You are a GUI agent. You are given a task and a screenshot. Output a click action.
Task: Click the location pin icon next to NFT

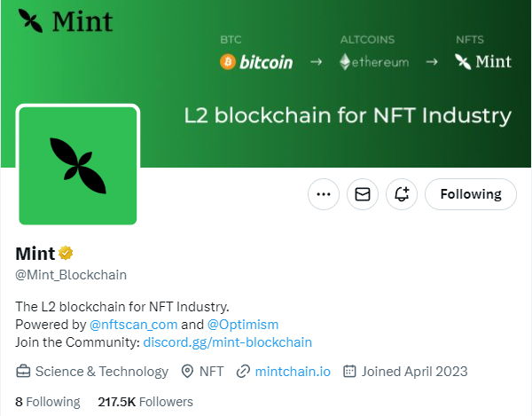tap(187, 372)
